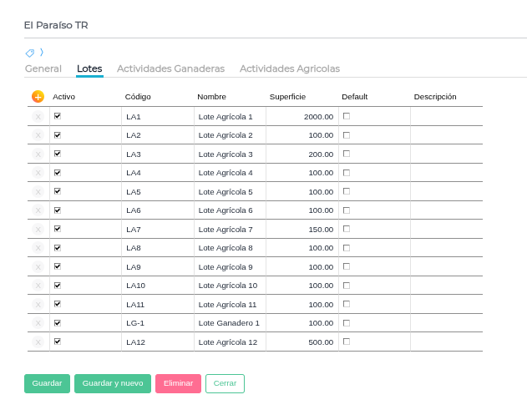Expand the chevron beside the tag icon
This screenshot has width=527, height=420.
point(42,53)
